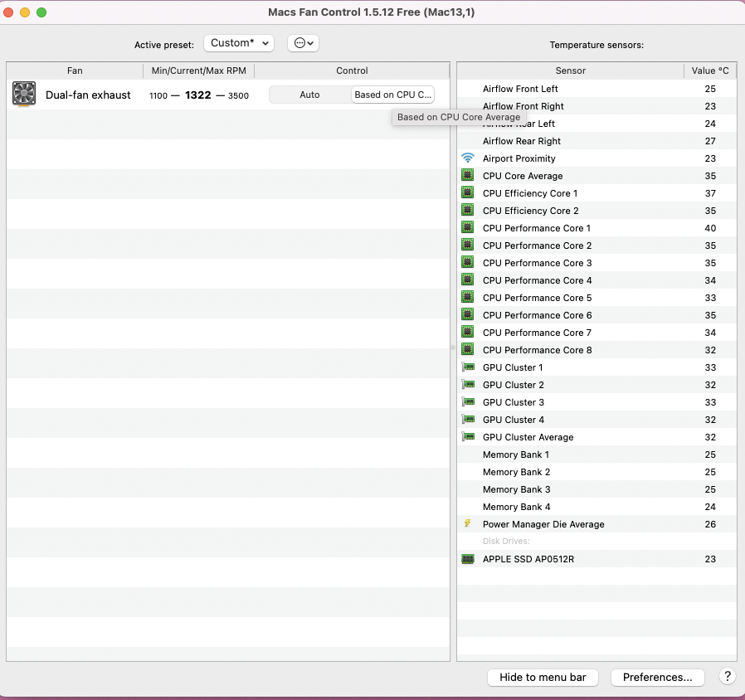Select the Memory Bank 2 sensor row
Viewport: 745px width, 700px height.
[596, 472]
